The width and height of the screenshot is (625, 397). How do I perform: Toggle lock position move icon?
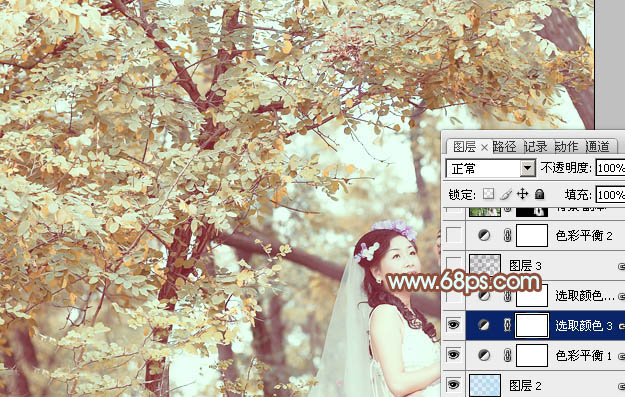[x=522, y=194]
